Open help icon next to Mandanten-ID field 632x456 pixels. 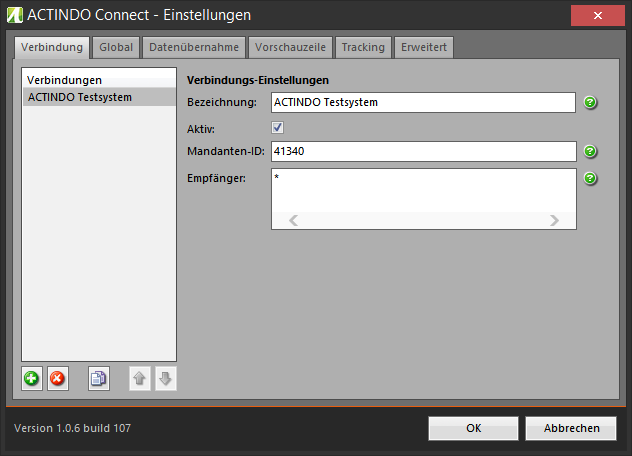pos(590,151)
